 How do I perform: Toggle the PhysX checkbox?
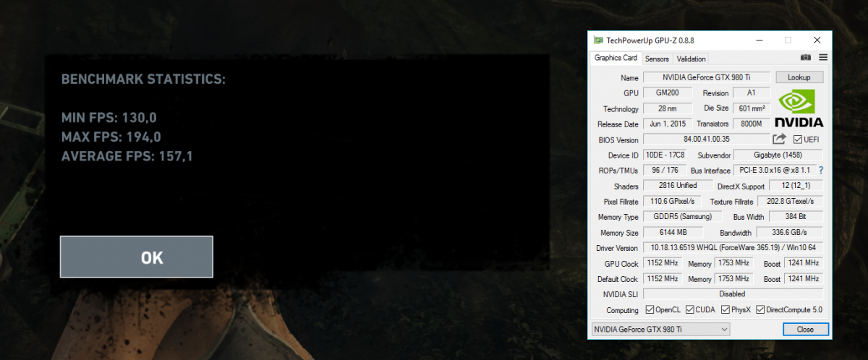[726, 310]
